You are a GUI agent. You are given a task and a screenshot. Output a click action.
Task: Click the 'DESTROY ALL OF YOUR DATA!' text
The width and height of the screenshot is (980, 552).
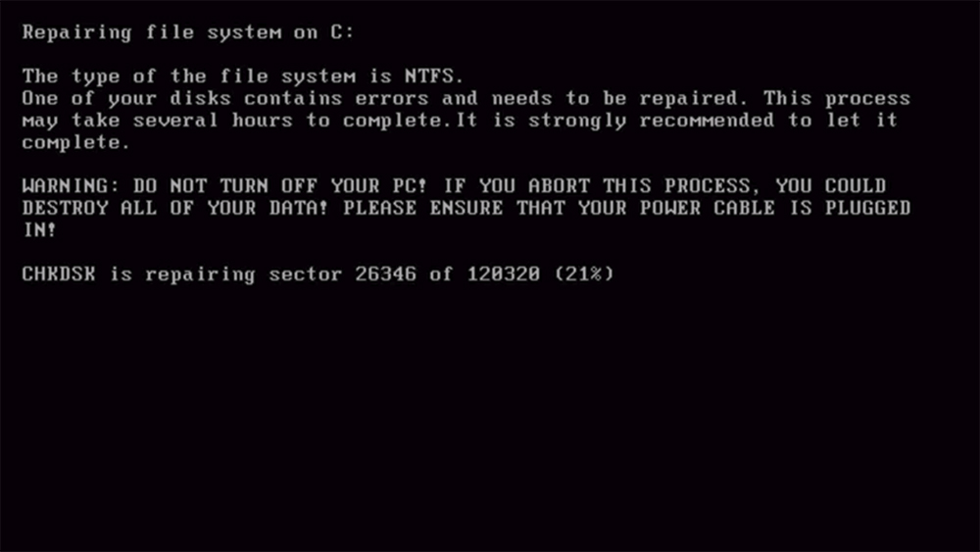point(174,208)
